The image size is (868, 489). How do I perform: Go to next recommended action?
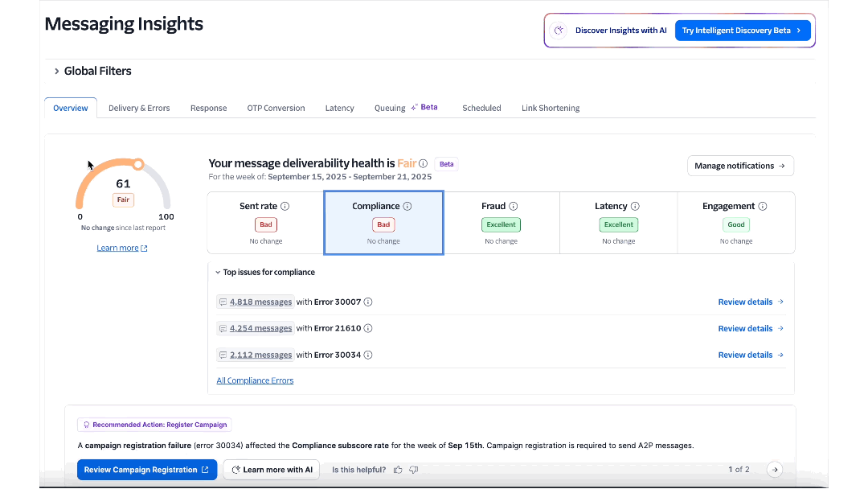tap(774, 470)
